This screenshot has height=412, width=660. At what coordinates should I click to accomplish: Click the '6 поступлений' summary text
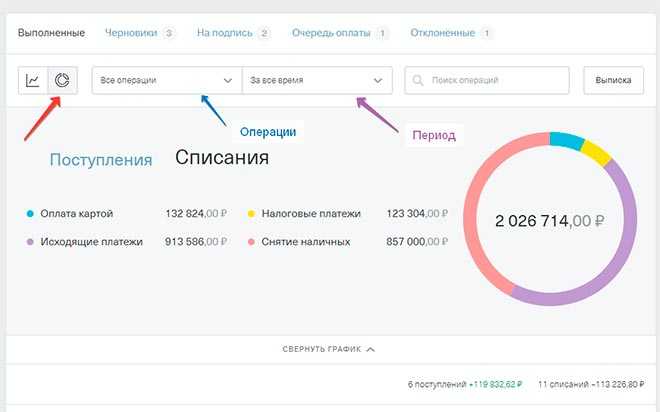pos(436,384)
